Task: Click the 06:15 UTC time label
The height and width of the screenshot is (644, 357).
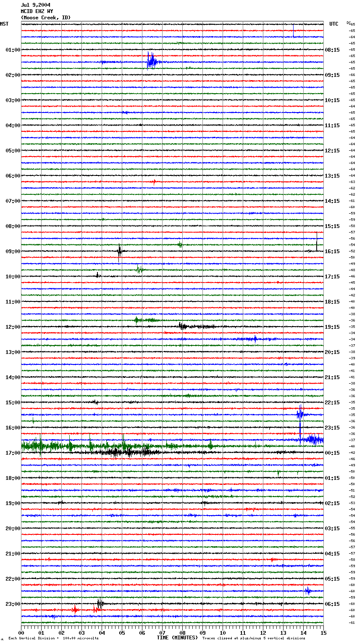Action: point(332,604)
